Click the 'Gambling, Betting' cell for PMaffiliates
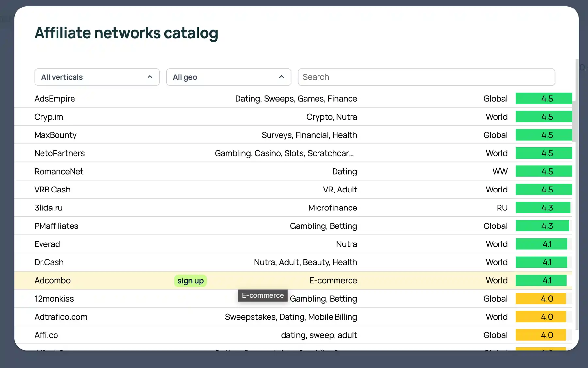This screenshot has height=368, width=588. pos(323,226)
